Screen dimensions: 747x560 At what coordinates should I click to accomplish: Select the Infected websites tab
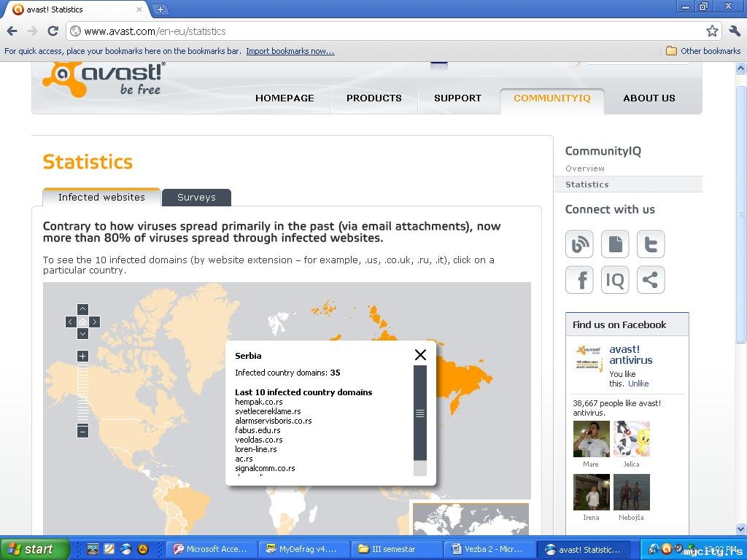click(x=101, y=197)
